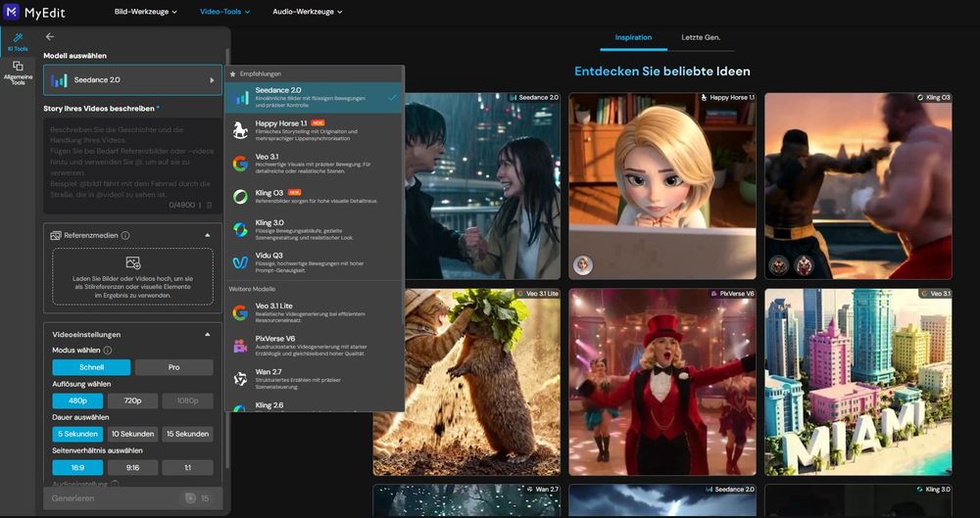Click the image upload icon in the reference area
This screenshot has width=980, height=518.
[133, 262]
